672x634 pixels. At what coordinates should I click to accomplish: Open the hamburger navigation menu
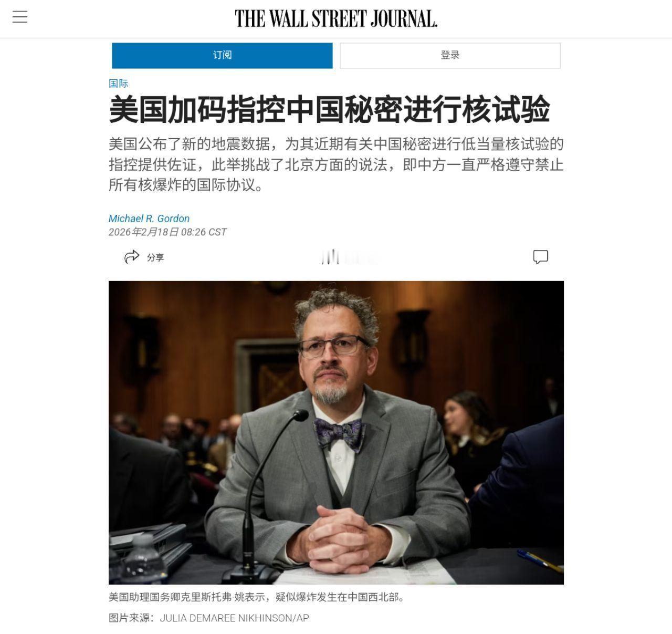20,17
